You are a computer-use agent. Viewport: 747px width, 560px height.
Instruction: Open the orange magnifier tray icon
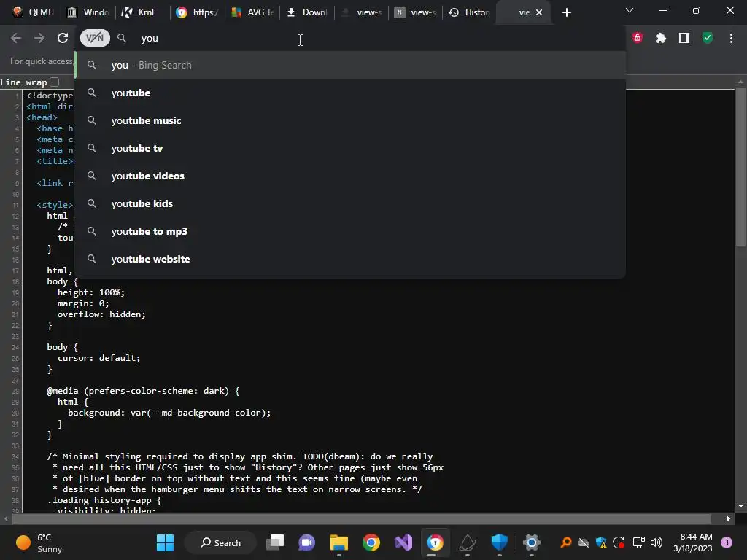(566, 542)
